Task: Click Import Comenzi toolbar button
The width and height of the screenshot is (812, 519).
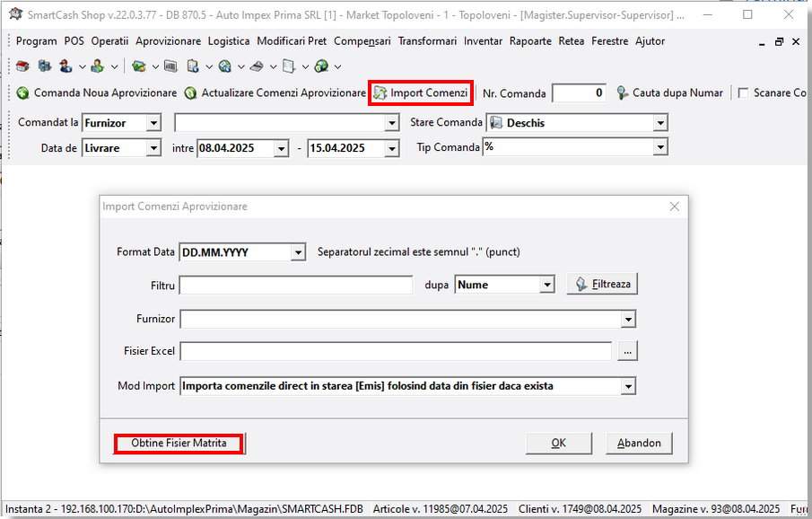Action: pyautogui.click(x=421, y=93)
